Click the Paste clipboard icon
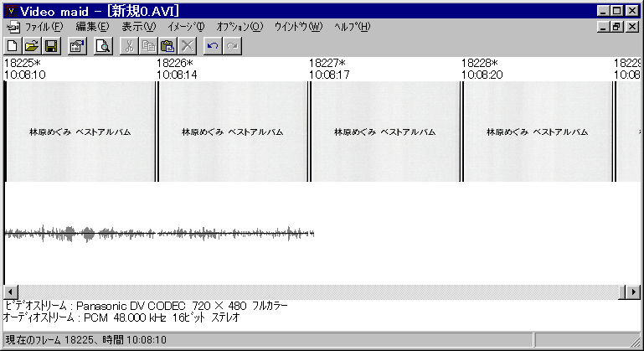This screenshot has width=644, height=351. pyautogui.click(x=167, y=46)
